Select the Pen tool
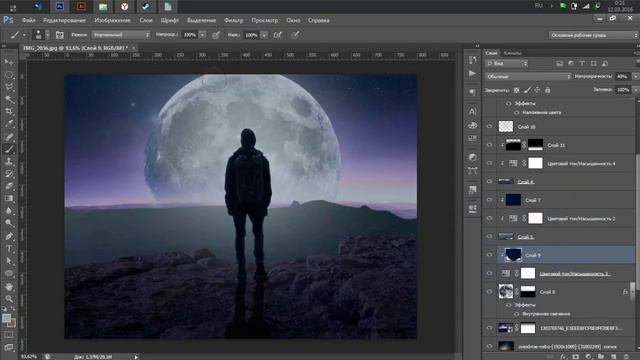Image resolution: width=640 pixels, height=360 pixels. pyautogui.click(x=9, y=236)
